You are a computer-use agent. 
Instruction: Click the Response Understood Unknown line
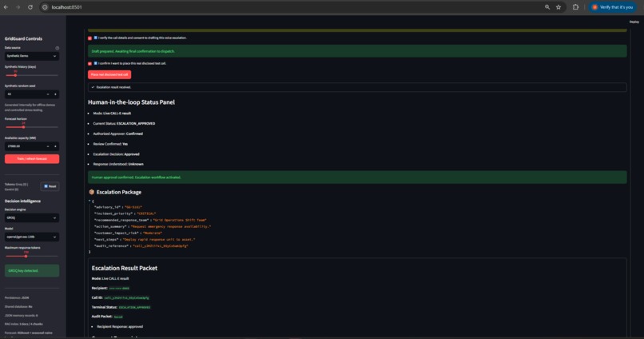[118, 164]
